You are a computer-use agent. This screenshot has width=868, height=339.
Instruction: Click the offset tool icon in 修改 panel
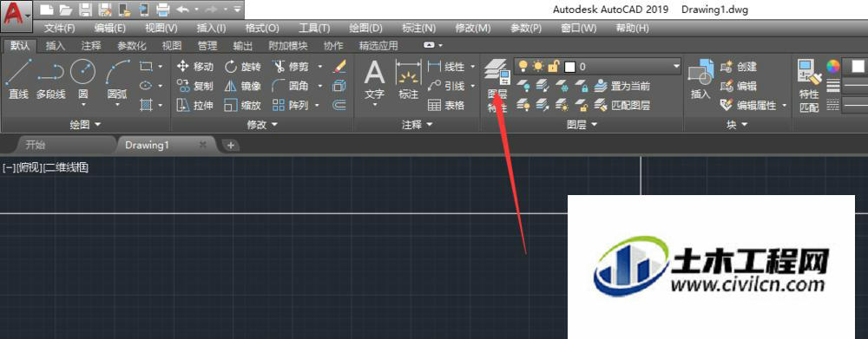[x=339, y=105]
